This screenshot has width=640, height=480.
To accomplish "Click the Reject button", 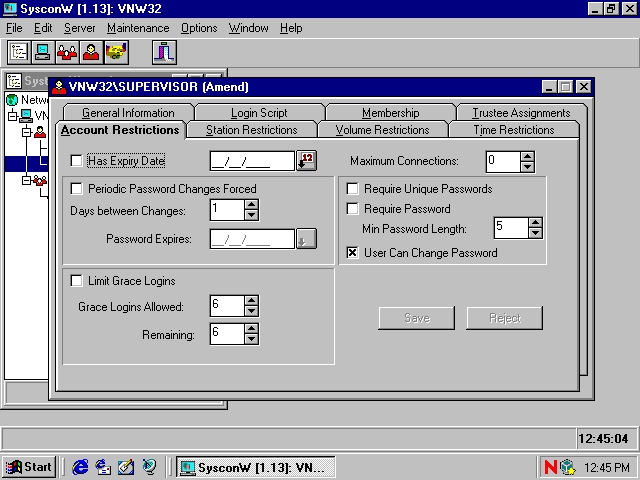I will click(x=504, y=318).
